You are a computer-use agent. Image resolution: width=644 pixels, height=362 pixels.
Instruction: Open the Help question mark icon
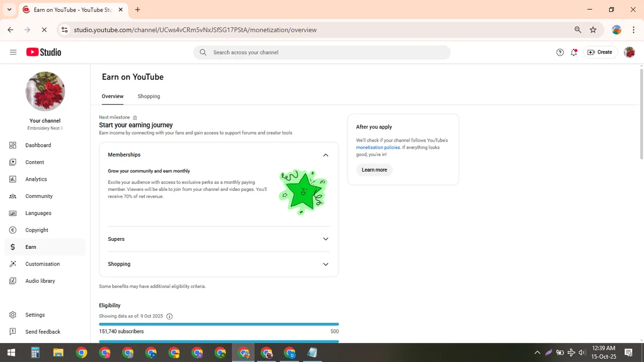560,52
